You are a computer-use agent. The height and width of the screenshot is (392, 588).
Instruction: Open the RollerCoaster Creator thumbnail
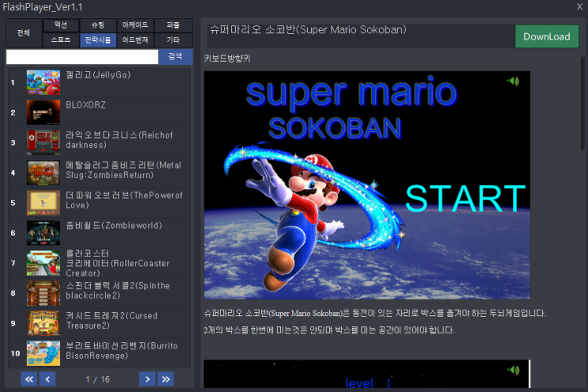(44, 263)
